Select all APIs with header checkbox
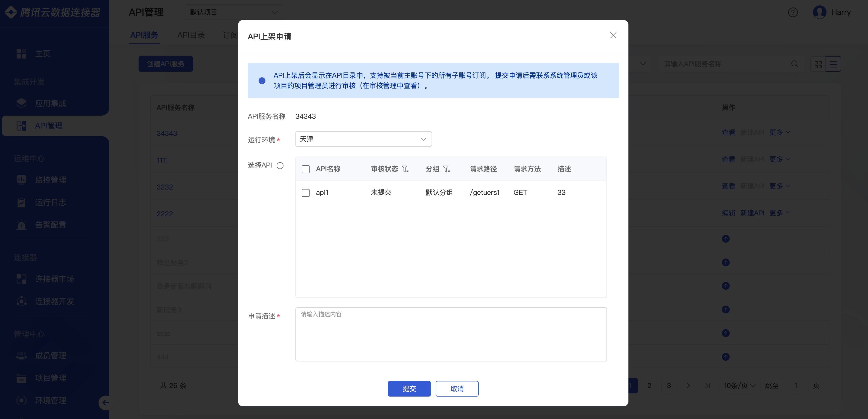 click(x=306, y=169)
